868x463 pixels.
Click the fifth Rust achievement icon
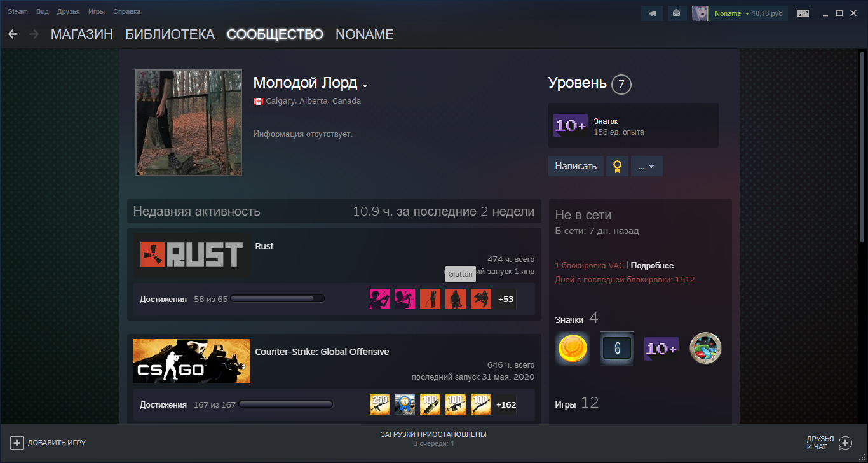pyautogui.click(x=481, y=299)
